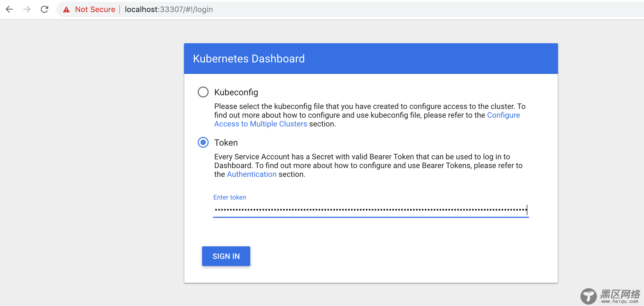Click the Not Secure warning triangle icon
Screen dimensions: 644x306
click(66, 10)
